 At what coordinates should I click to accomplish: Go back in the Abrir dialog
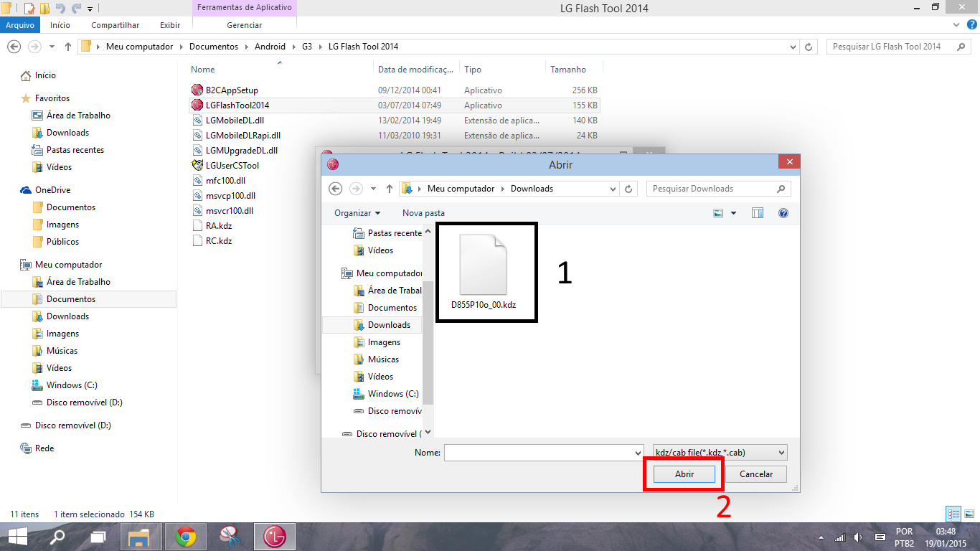tap(335, 189)
